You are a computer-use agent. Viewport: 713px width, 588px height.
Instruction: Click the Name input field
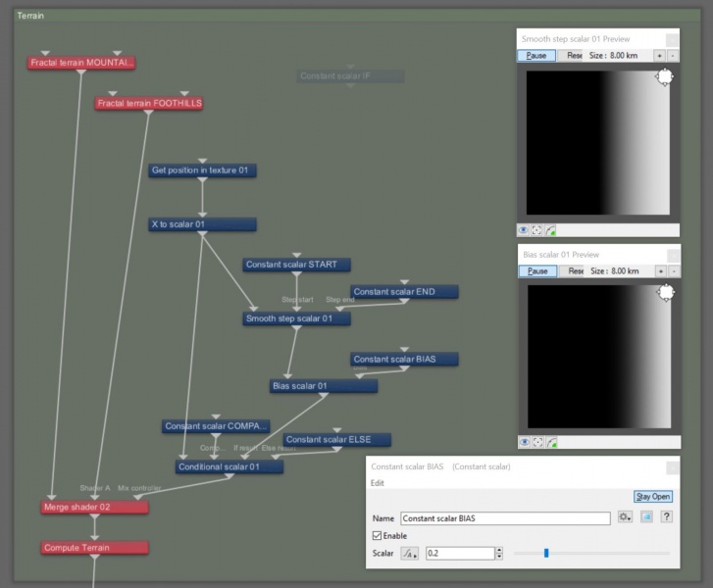pyautogui.click(x=505, y=518)
